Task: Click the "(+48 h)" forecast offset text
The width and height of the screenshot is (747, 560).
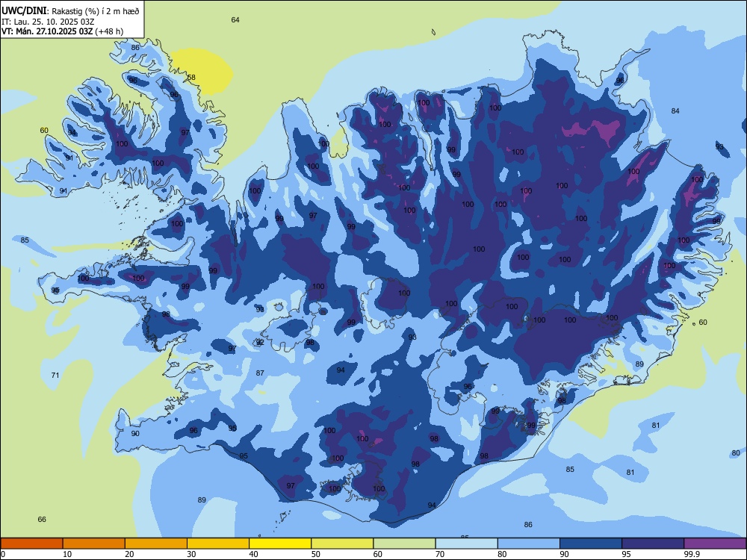Action: pos(109,31)
